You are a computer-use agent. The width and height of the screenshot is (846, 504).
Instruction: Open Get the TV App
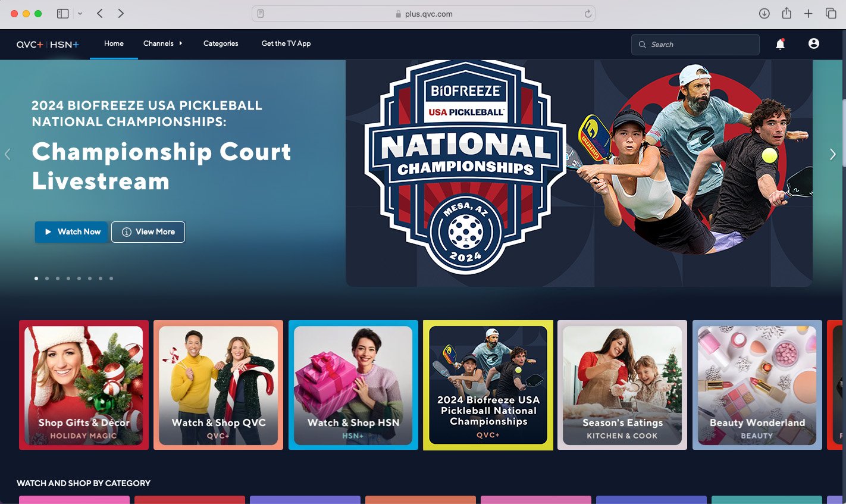286,43
